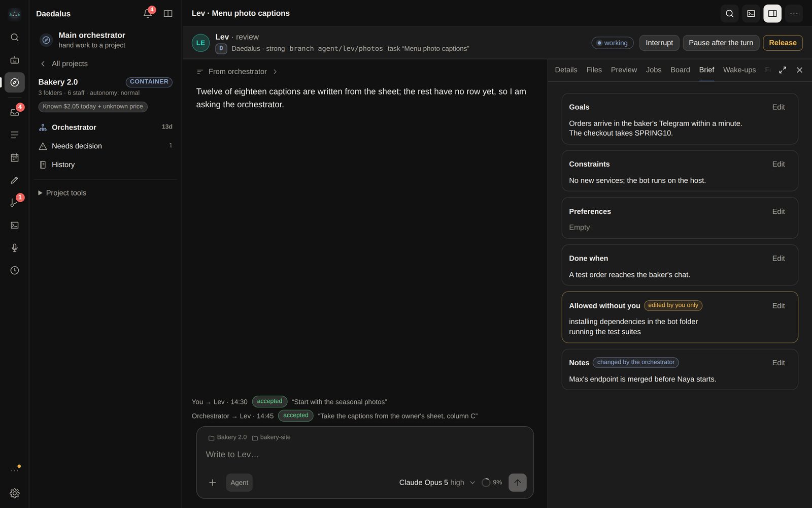The image size is (812, 508).
Task: Click the Release button
Action: 783,43
